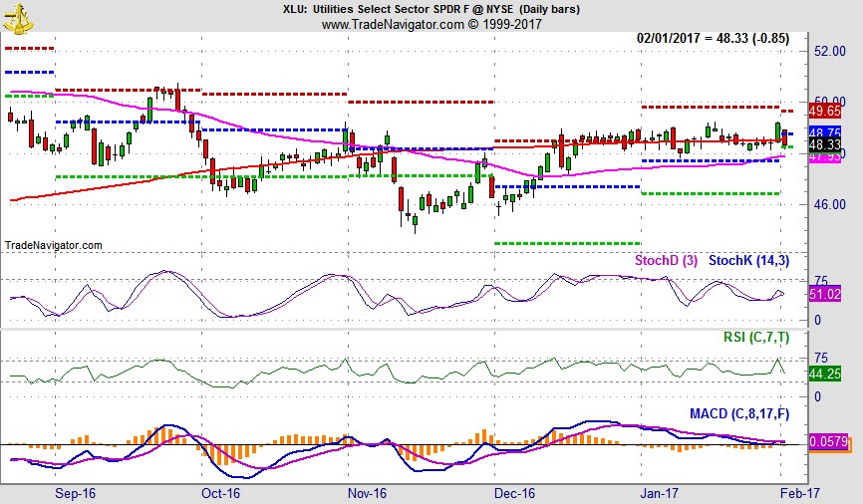The height and width of the screenshot is (504, 863).
Task: Click the 52.00 price axis label
Action: coord(829,52)
